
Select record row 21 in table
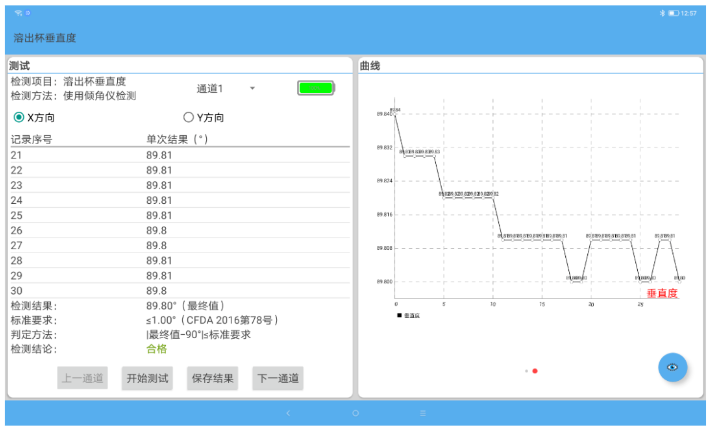(180, 155)
